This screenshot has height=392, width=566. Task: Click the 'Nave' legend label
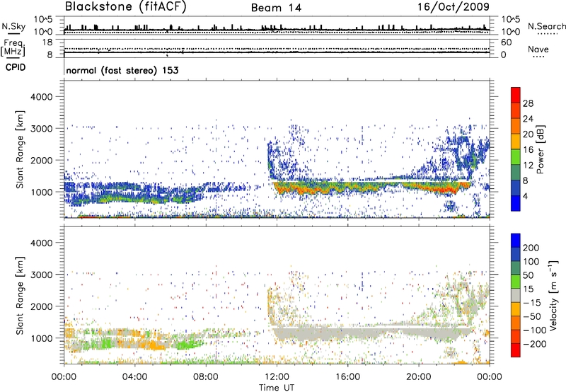coord(538,50)
